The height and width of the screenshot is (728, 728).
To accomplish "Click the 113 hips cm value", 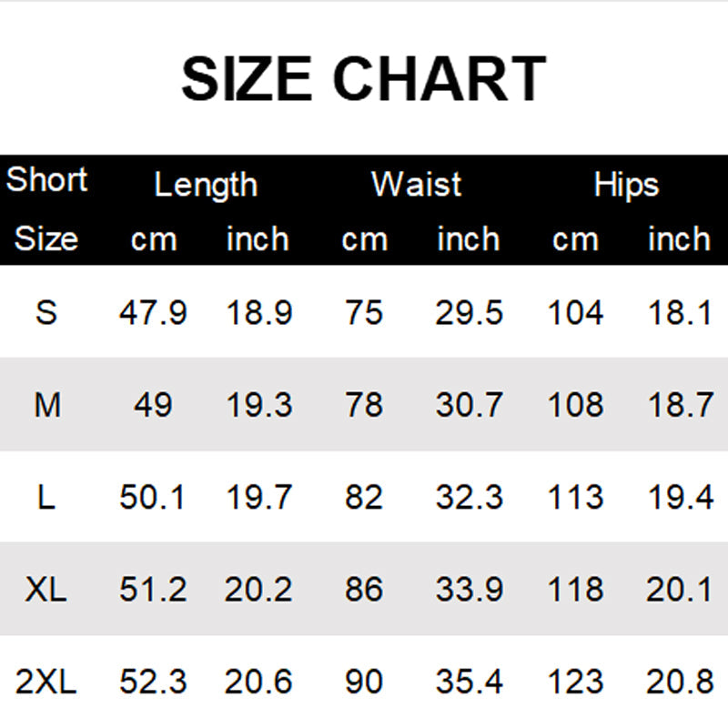I will [575, 498].
